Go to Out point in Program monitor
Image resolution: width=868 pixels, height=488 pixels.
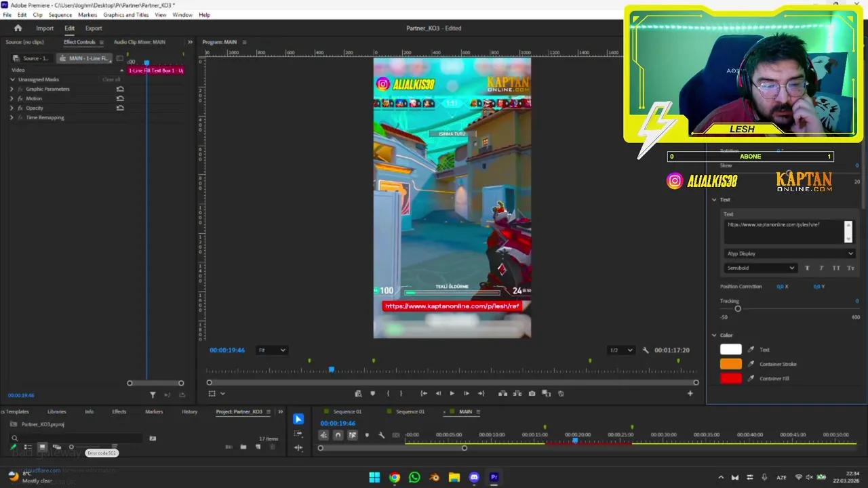[481, 393]
